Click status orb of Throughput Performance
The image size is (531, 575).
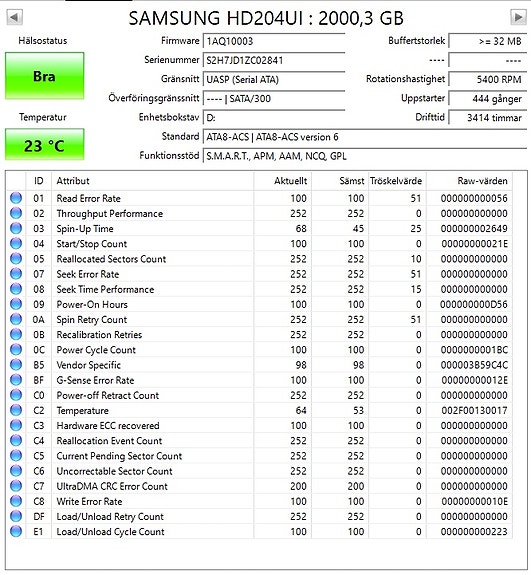click(x=16, y=213)
